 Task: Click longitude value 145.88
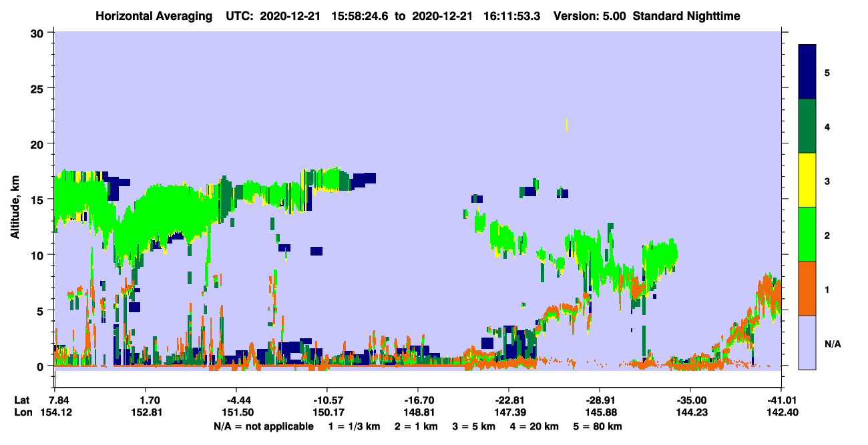click(601, 412)
